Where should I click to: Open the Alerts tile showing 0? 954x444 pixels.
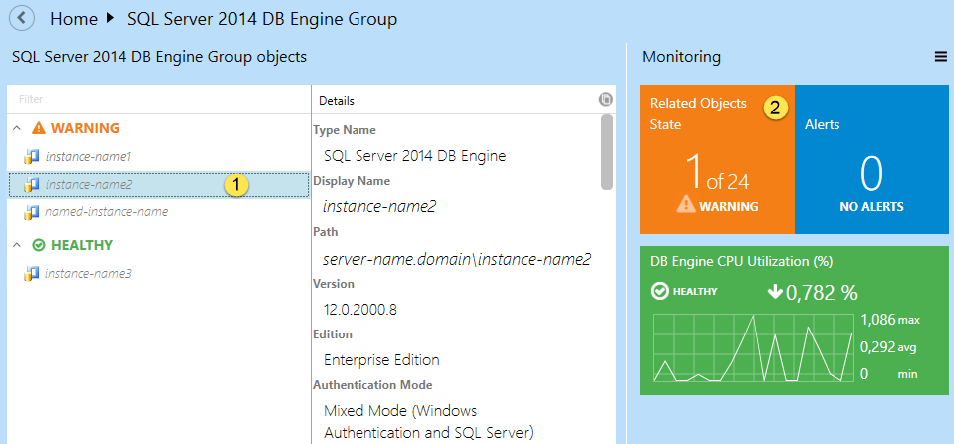(x=872, y=159)
